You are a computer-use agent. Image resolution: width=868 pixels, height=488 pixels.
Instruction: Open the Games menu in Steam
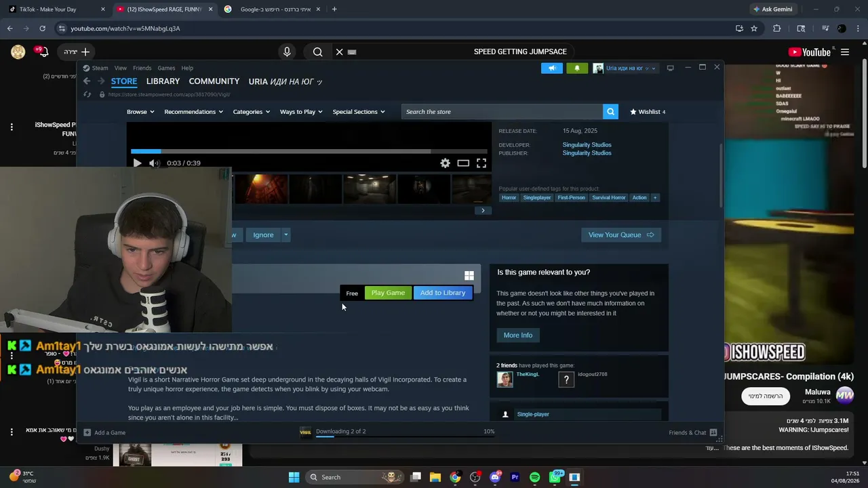pos(166,68)
